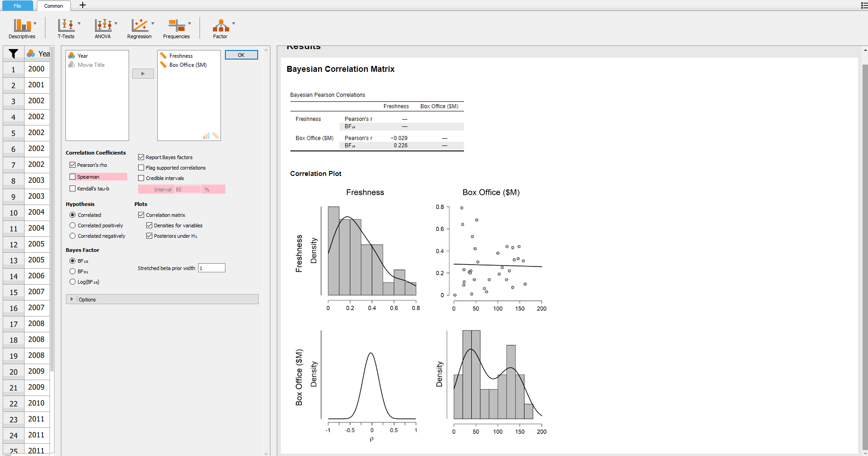Click the data filter funnel icon
This screenshot has height=456, width=868.
[x=13, y=53]
